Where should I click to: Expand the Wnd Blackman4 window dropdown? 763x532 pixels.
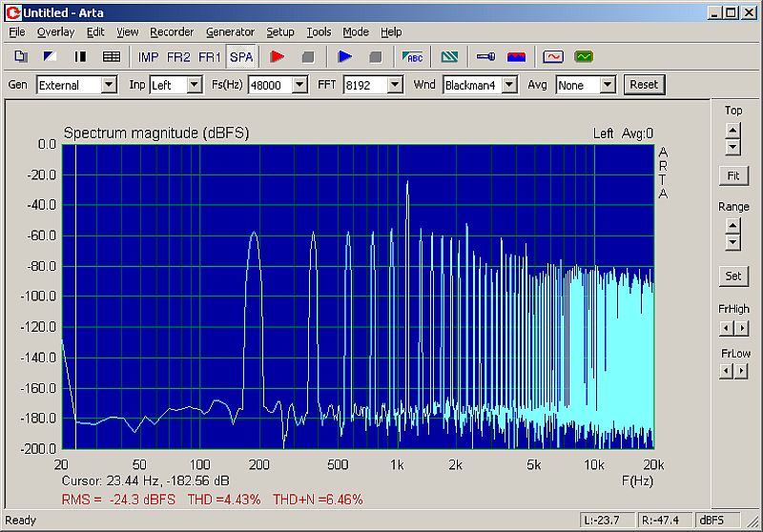509,85
